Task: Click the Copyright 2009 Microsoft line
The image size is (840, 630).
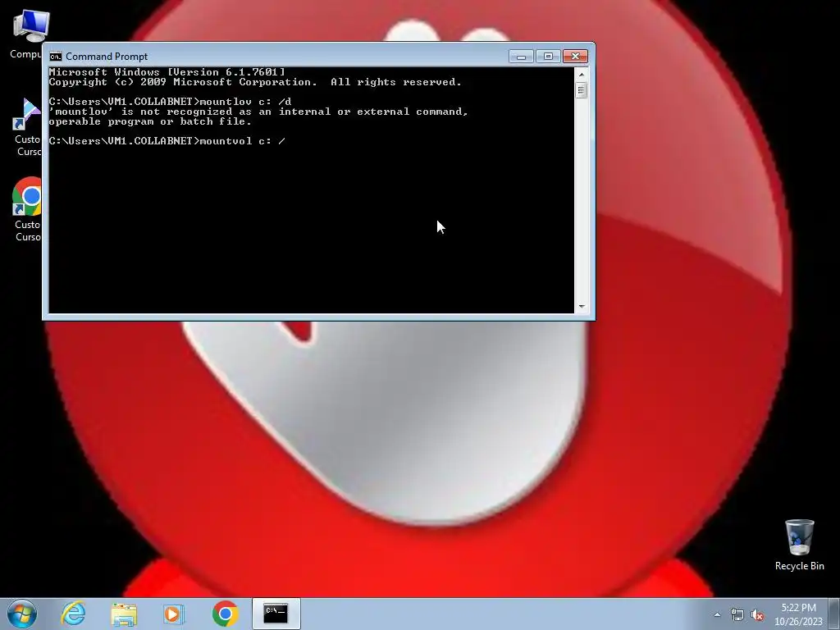Action: point(255,82)
